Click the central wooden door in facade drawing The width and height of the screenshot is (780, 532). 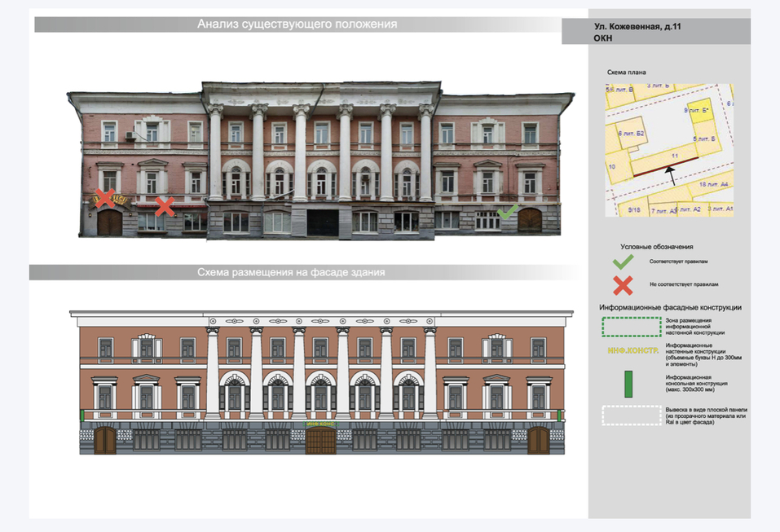point(320,442)
